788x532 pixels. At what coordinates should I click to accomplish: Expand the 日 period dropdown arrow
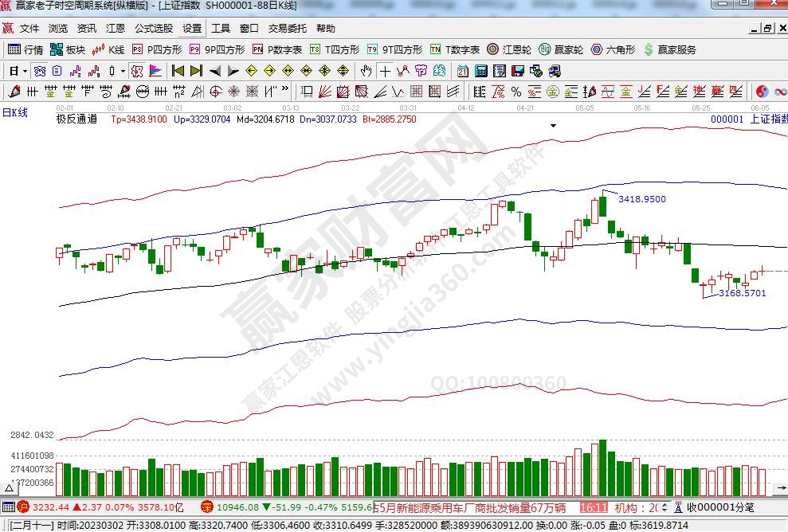[25, 70]
